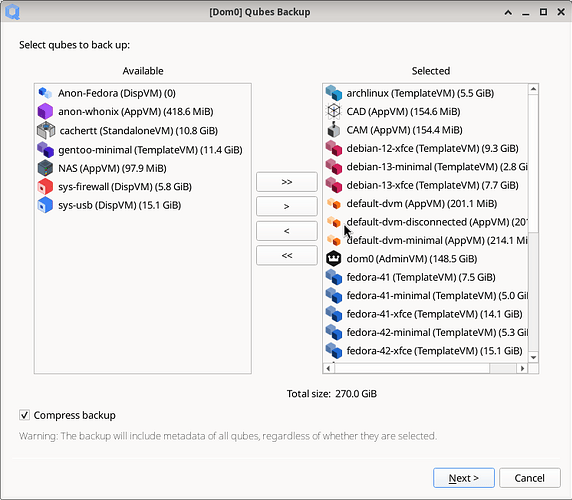Select 'anon-whonix (AppVM) (418.6 MiB)' row text
The height and width of the screenshot is (500, 572).
(x=136, y=112)
